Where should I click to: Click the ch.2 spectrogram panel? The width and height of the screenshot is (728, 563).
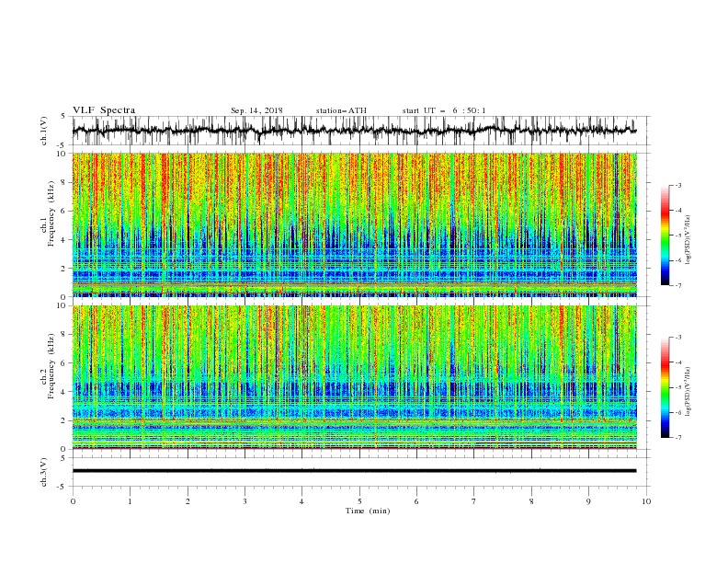click(x=355, y=377)
